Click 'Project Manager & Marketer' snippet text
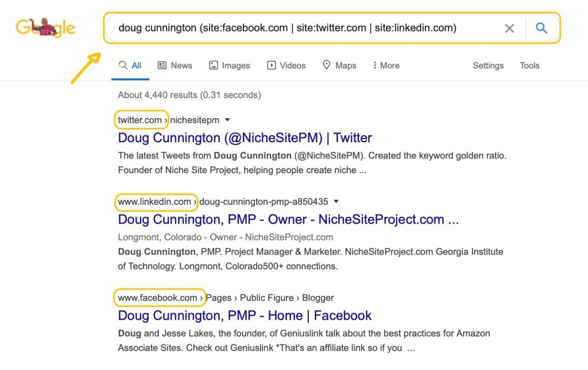The height and width of the screenshot is (370, 588). tap(284, 252)
